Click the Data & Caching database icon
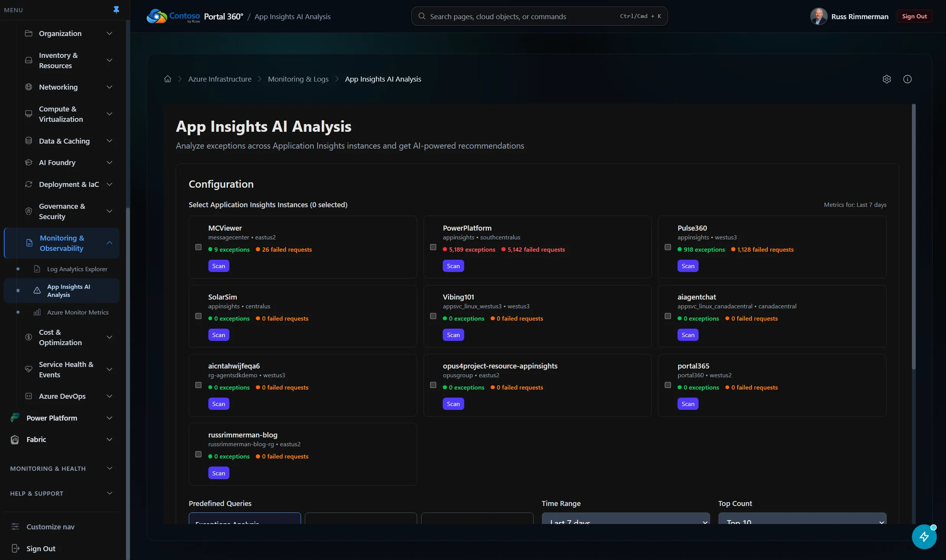The height and width of the screenshot is (560, 946). click(28, 141)
